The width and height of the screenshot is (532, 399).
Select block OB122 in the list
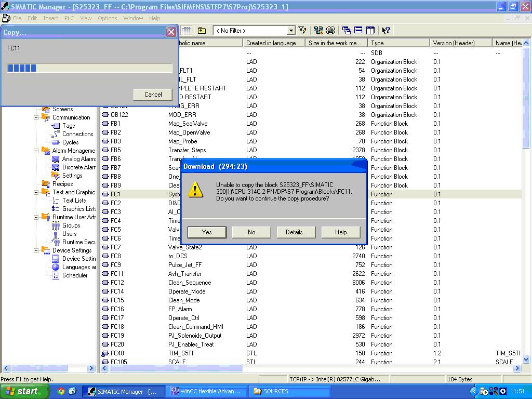(119, 115)
